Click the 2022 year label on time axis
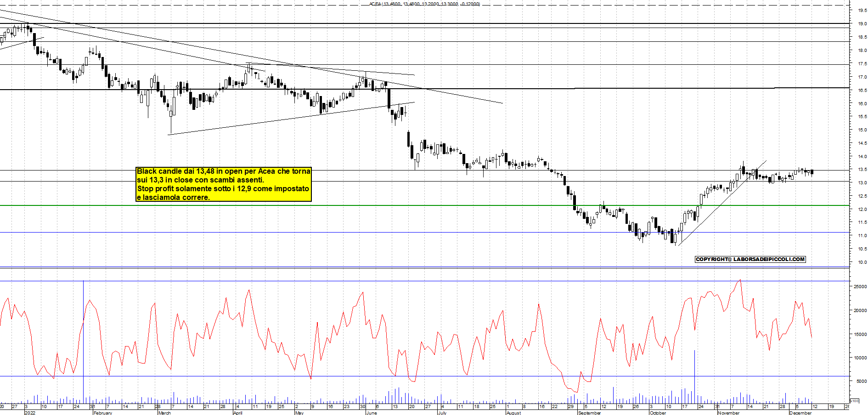The width and height of the screenshot is (868, 415). point(30,413)
